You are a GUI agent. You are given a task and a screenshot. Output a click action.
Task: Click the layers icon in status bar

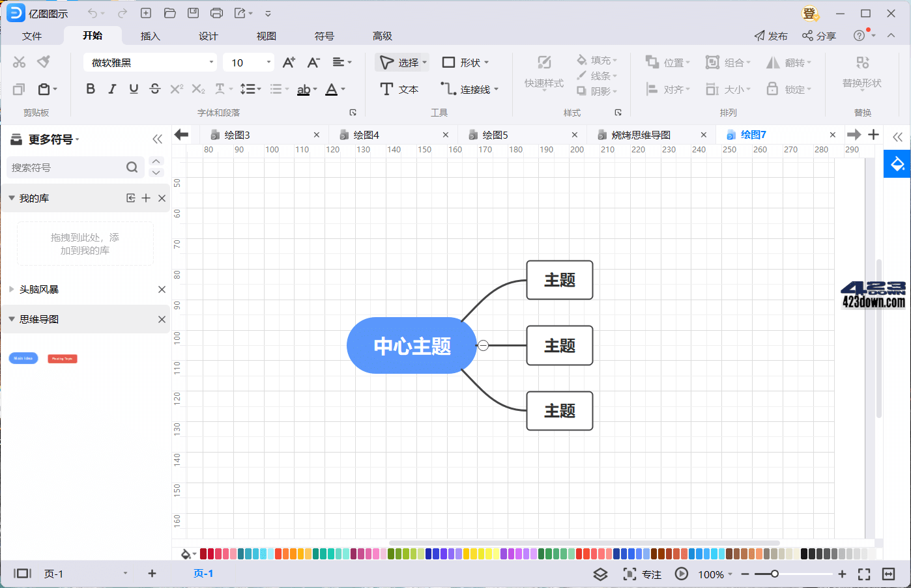point(600,574)
